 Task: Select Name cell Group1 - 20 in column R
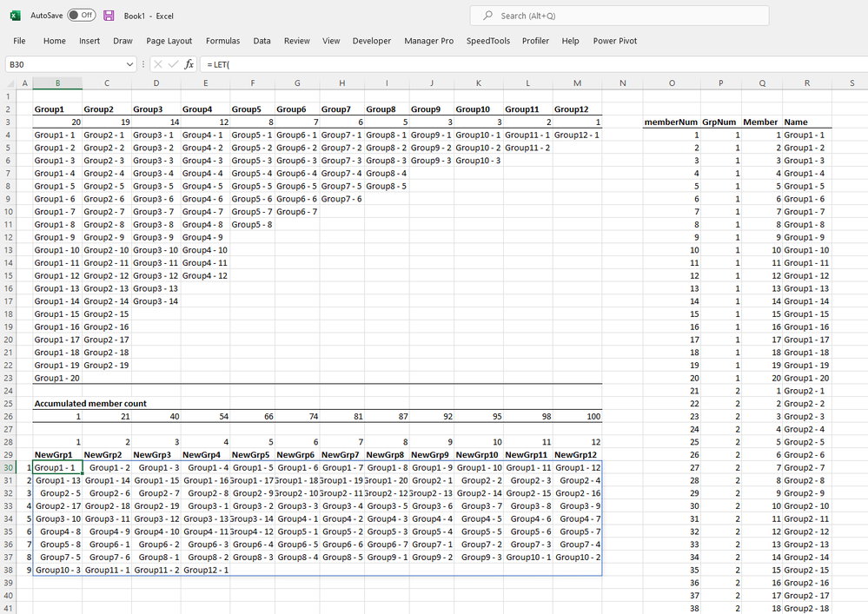806,379
